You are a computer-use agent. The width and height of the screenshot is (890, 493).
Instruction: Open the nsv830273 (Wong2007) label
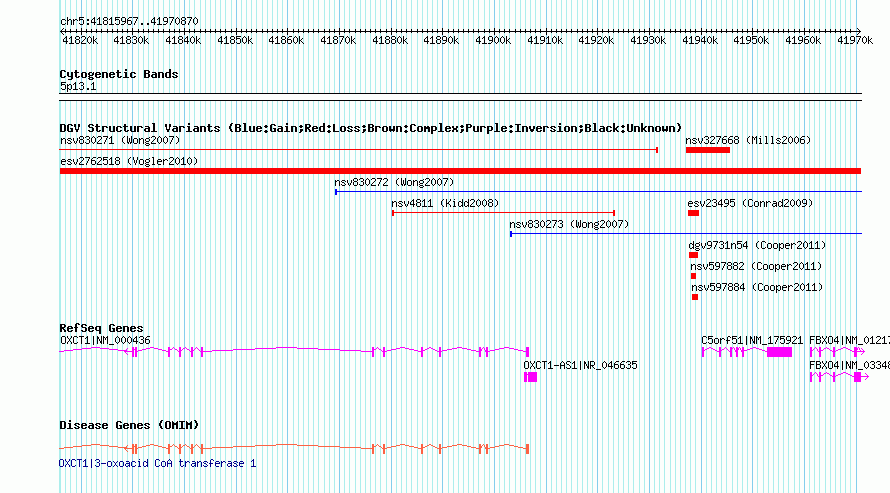coord(569,224)
